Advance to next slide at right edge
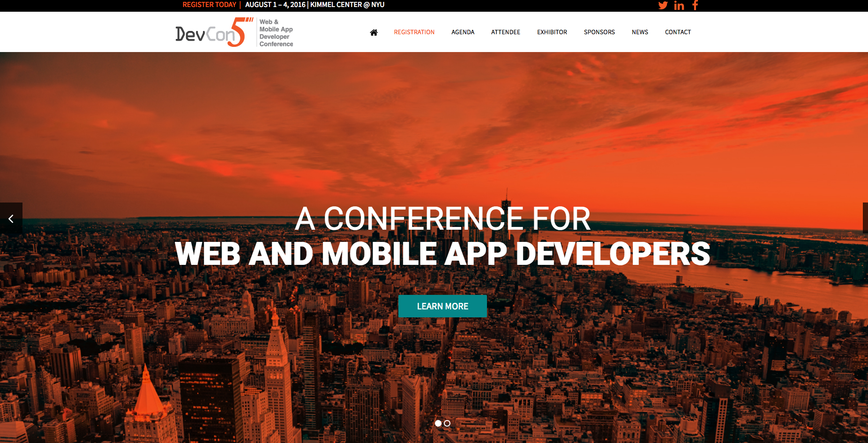The width and height of the screenshot is (868, 443). pos(865,218)
